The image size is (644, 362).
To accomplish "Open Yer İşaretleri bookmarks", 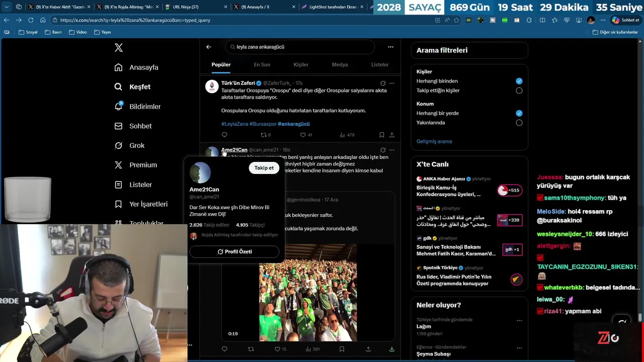I will point(141,204).
